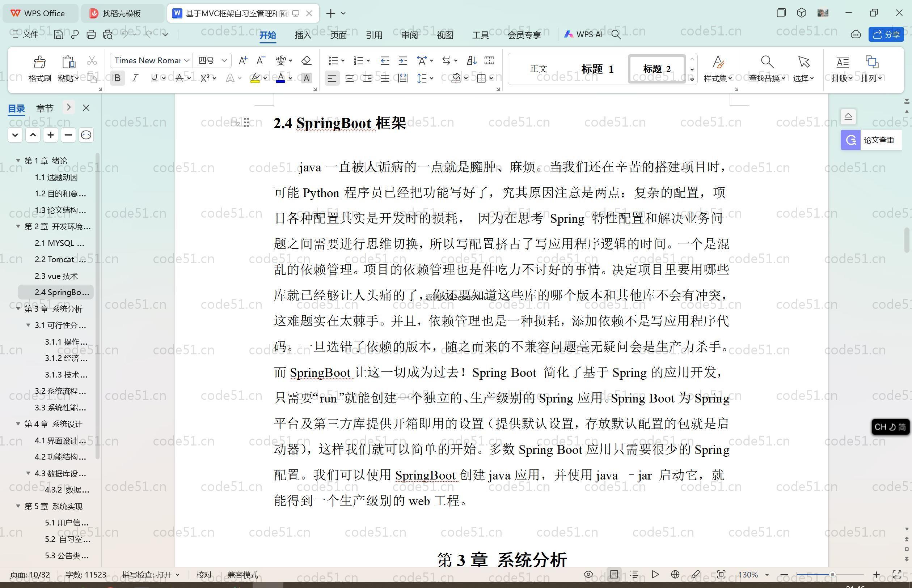Click the 论文查重 button

coord(871,140)
